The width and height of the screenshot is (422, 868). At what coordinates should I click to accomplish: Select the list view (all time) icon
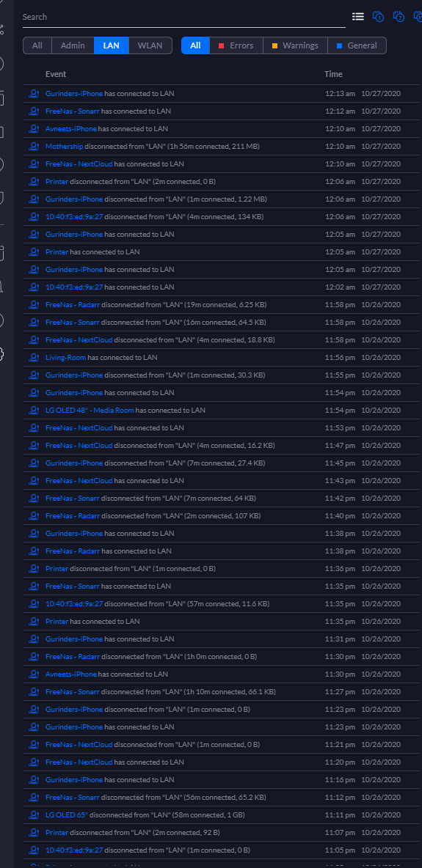358,17
